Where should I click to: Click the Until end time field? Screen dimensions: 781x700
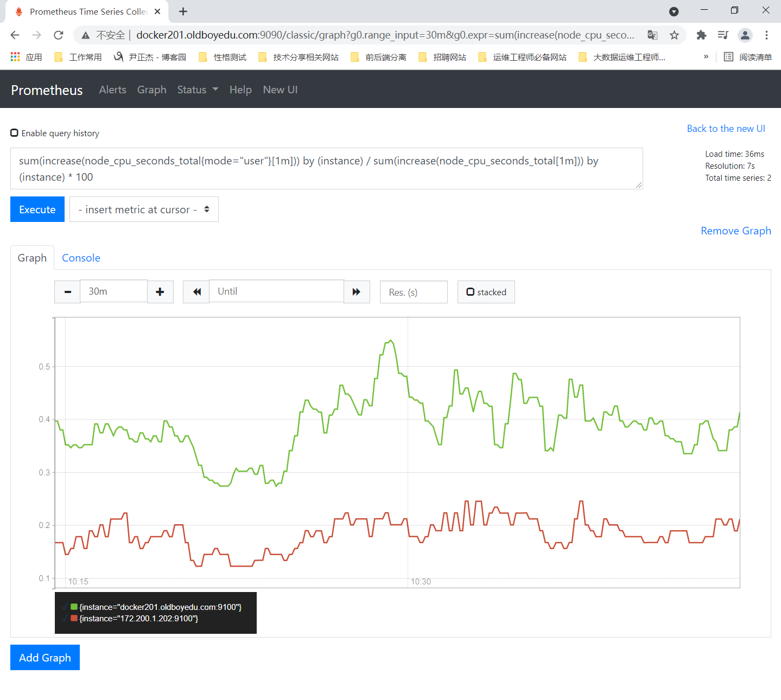pos(276,291)
